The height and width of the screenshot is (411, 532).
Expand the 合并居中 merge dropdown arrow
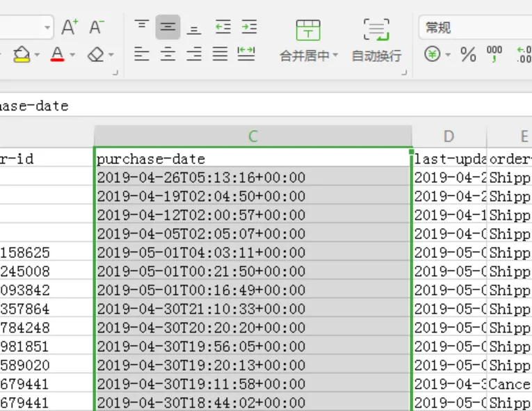[x=336, y=55]
